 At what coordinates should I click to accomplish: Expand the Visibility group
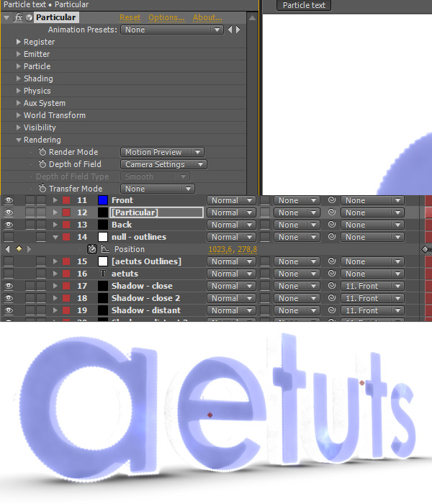coord(18,127)
